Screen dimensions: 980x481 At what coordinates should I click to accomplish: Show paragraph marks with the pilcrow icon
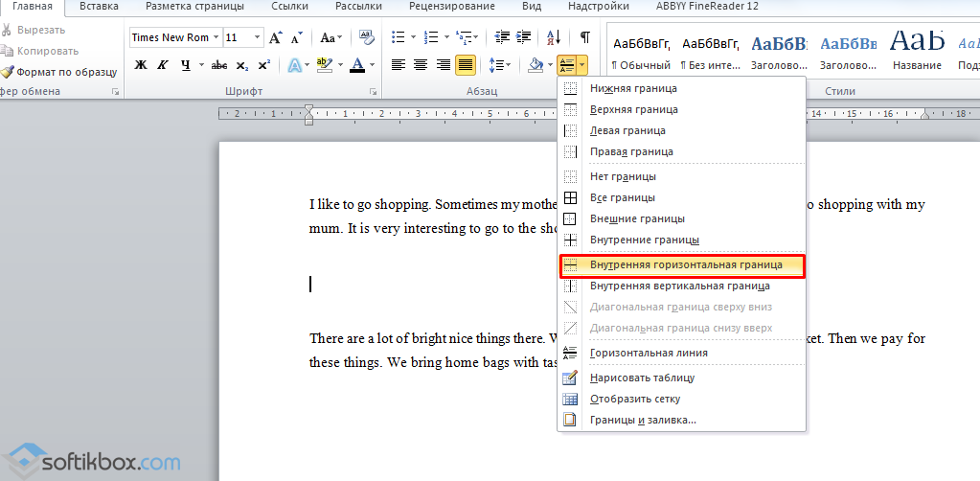[x=584, y=38]
